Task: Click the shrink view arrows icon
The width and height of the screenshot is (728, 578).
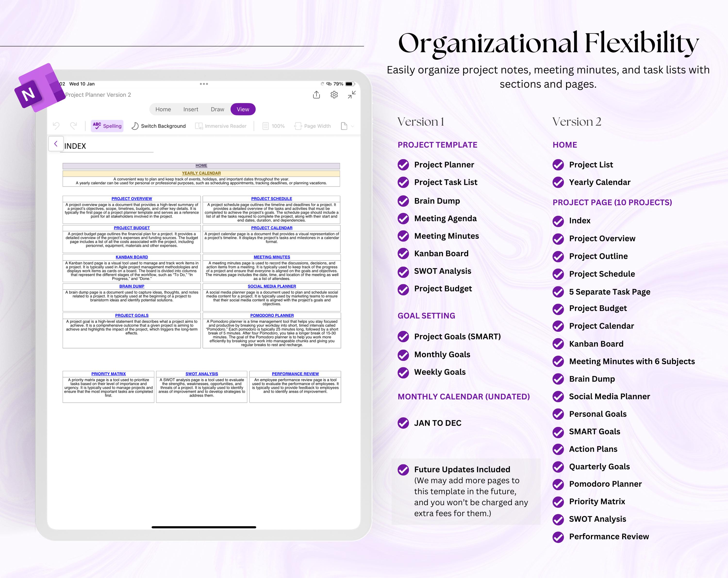Action: coord(351,95)
